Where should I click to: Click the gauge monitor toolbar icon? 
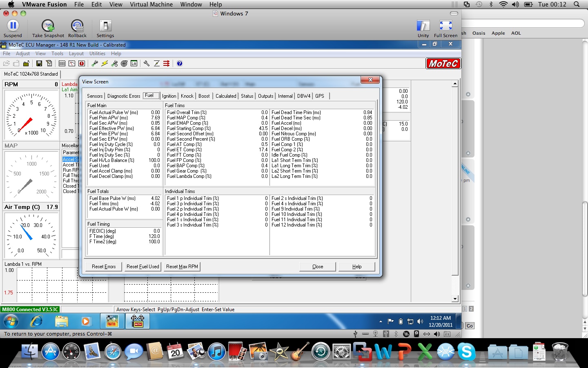tap(71, 63)
